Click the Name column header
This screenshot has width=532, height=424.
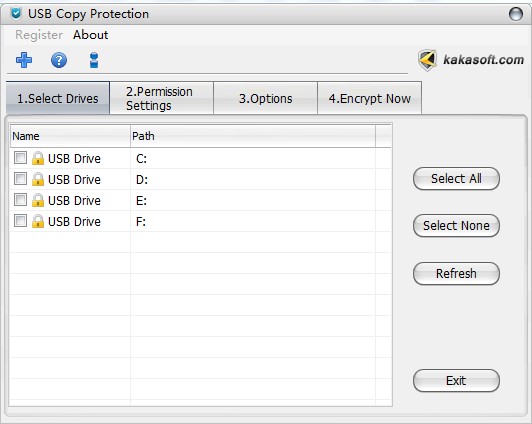click(70, 136)
